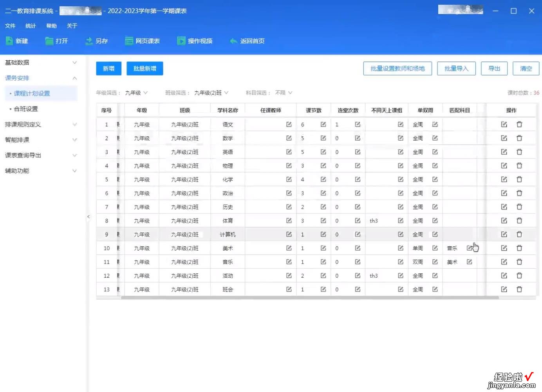Click the 学科名称 column header
Image resolution: width=542 pixels, height=392 pixels.
click(228, 110)
